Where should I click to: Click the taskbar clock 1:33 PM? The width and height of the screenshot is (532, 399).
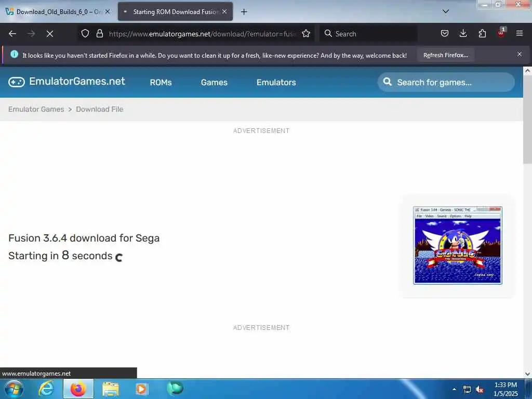click(x=506, y=385)
